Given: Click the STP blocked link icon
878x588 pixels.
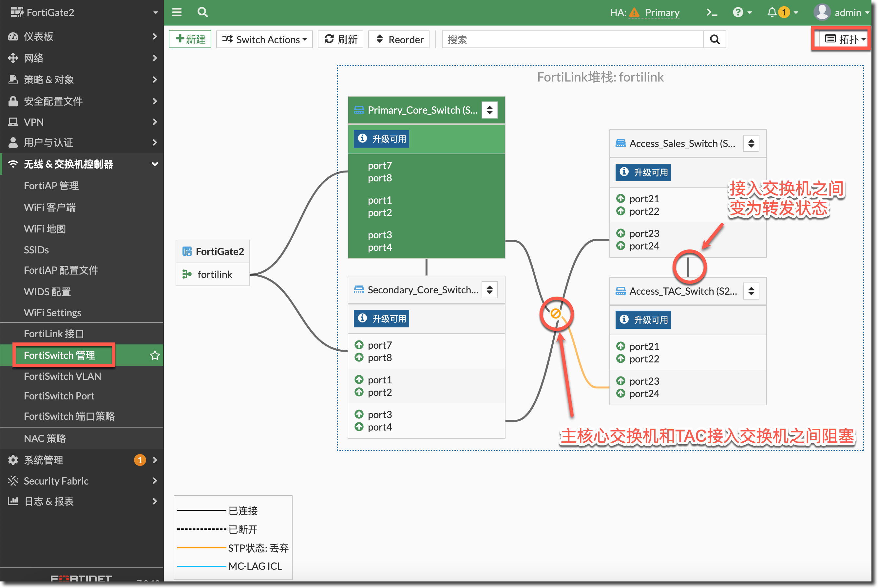Looking at the screenshot, I should 556,314.
